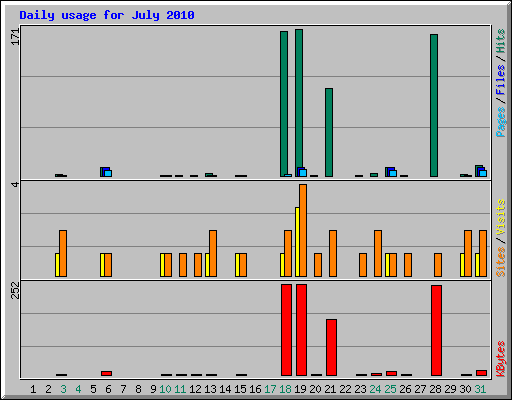Click the blue "Files" legend word
Image resolution: width=512 pixels, height=400 pixels.
click(500, 79)
